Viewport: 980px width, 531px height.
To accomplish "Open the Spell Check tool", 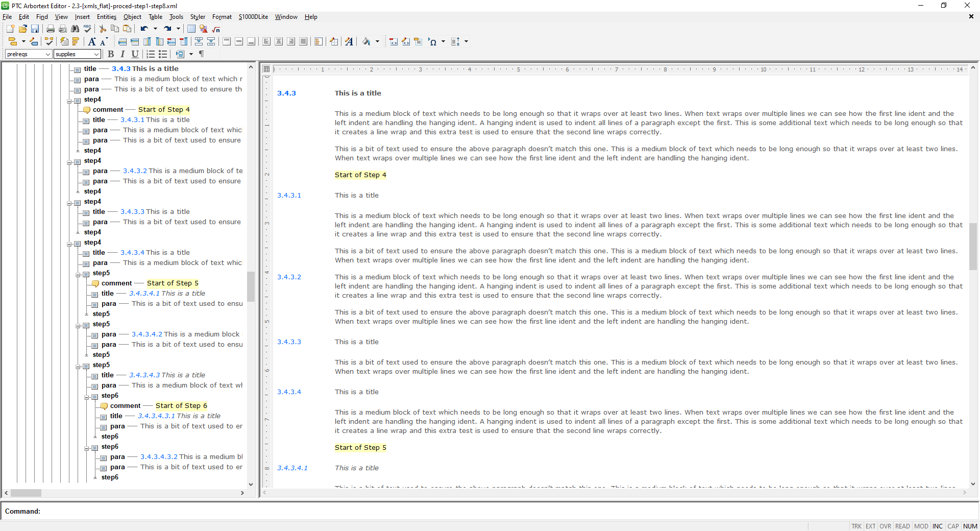I will pos(87,29).
